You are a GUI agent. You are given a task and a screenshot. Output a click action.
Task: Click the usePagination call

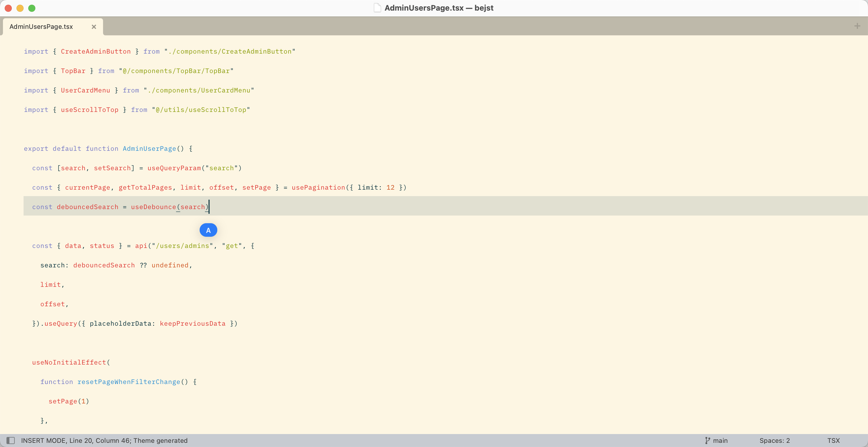pos(318,188)
